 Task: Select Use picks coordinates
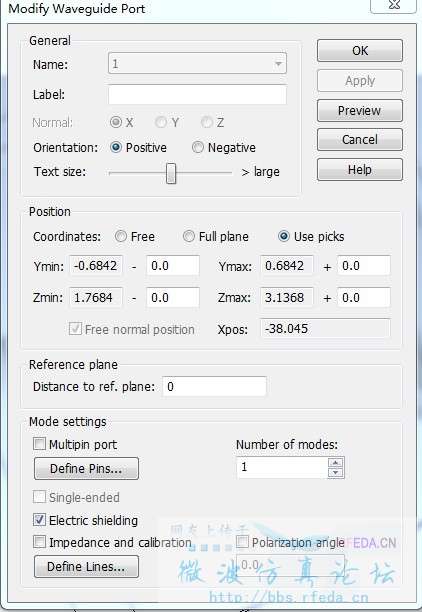[x=283, y=236]
